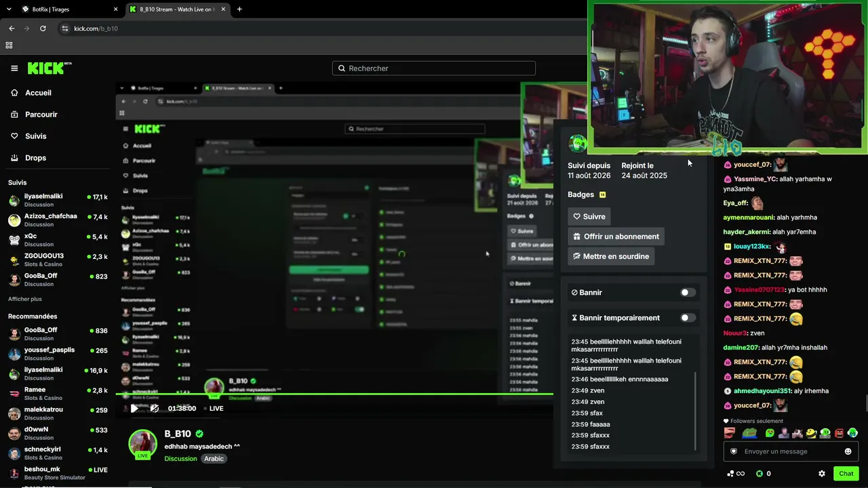The image size is (868, 488).
Task: Insert the yellow bee emote
Action: [811, 433]
